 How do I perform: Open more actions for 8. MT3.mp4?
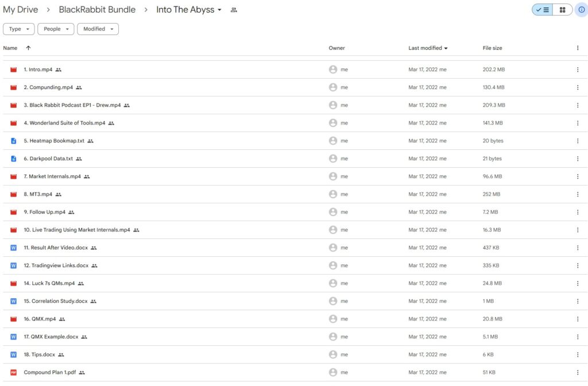pyautogui.click(x=578, y=194)
